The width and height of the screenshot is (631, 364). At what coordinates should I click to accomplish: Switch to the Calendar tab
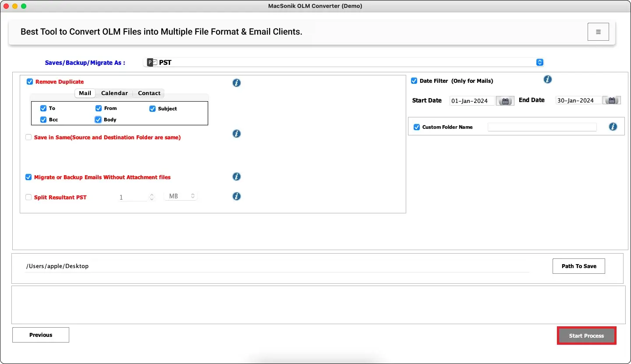pyautogui.click(x=114, y=93)
